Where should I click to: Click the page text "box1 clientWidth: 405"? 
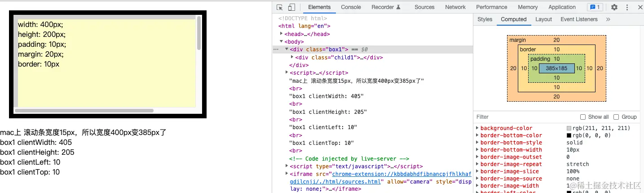pyautogui.click(x=36, y=143)
